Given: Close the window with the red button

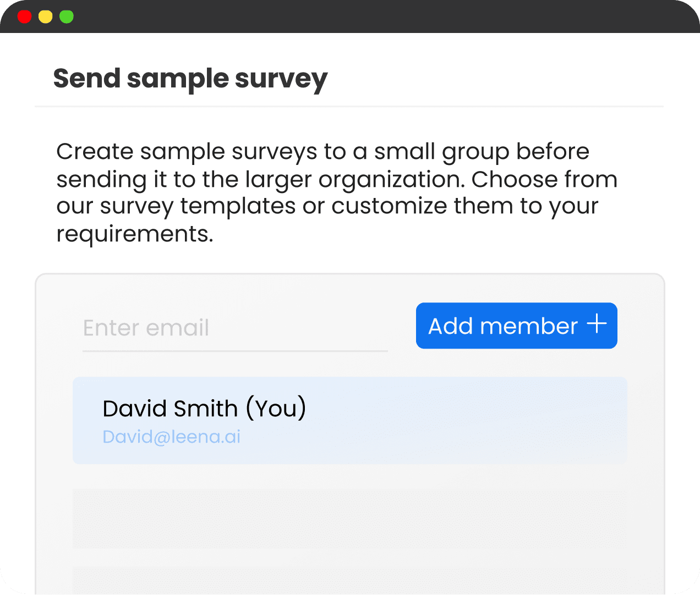Looking at the screenshot, I should pyautogui.click(x=24, y=16).
